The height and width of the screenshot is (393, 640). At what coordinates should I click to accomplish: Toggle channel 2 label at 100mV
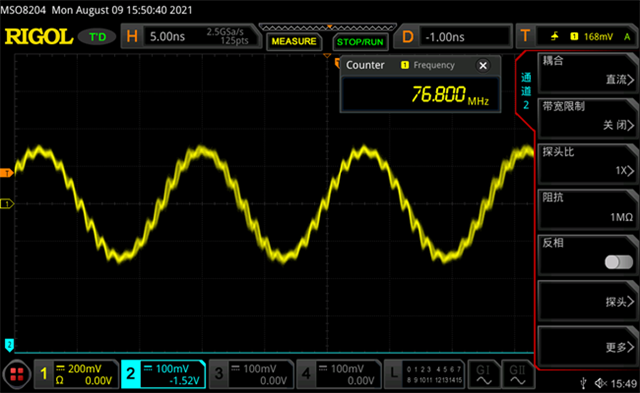pos(163,373)
